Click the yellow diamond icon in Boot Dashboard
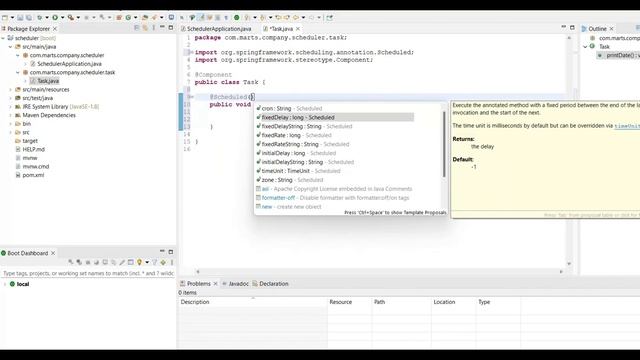This screenshot has width=640, height=360. click(163, 262)
